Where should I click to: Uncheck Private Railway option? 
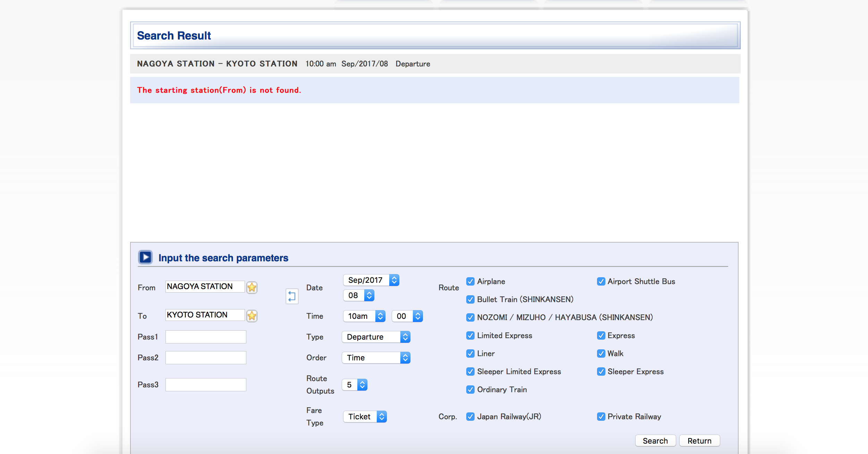[601, 417]
